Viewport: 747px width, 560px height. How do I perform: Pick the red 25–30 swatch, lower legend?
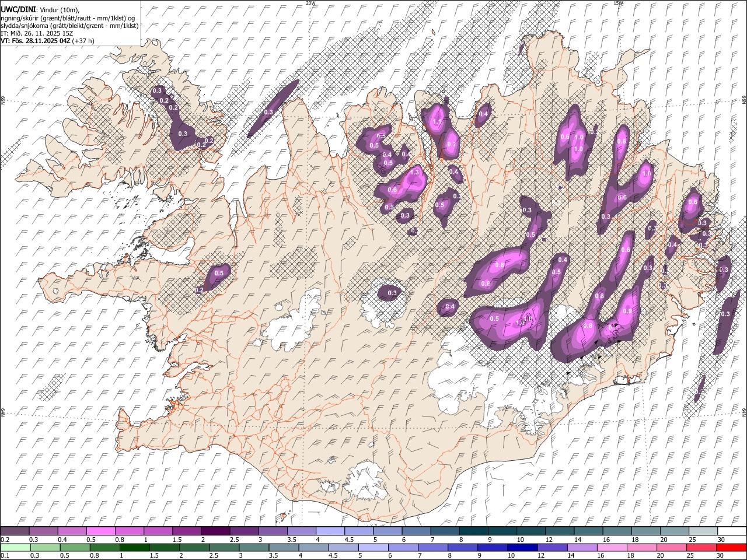701,548
